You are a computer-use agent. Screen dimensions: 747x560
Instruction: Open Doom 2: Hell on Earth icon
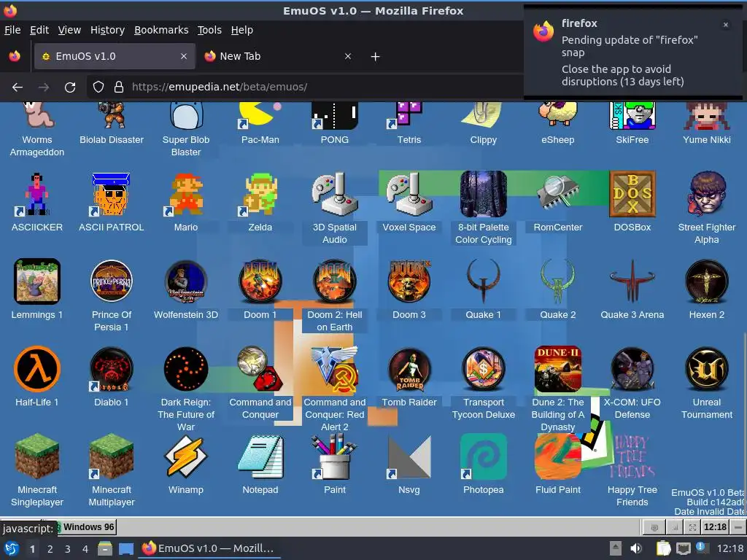tap(334, 281)
